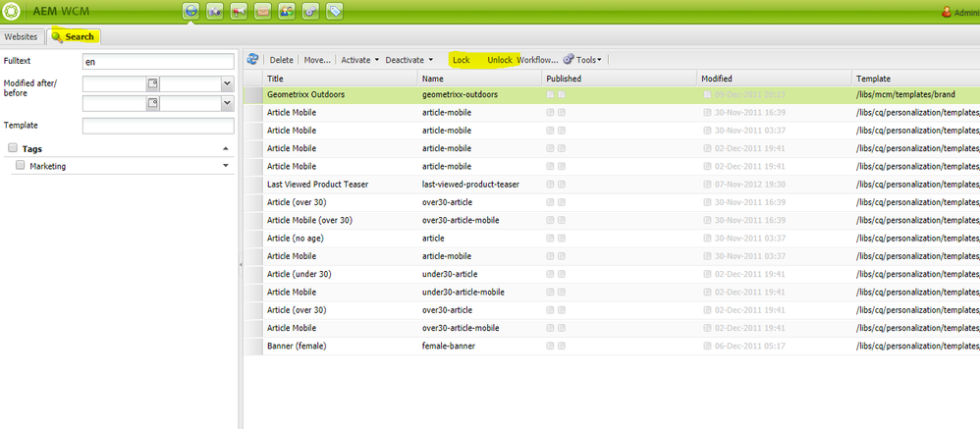Focus the Modified after date field
Screen dimensions: 980x429
pos(114,83)
